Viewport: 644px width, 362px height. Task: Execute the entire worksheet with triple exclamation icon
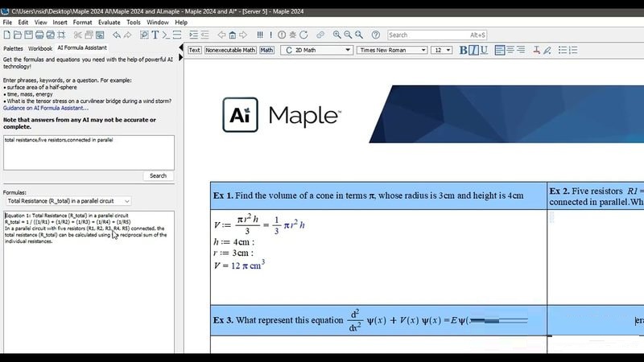coord(260,35)
